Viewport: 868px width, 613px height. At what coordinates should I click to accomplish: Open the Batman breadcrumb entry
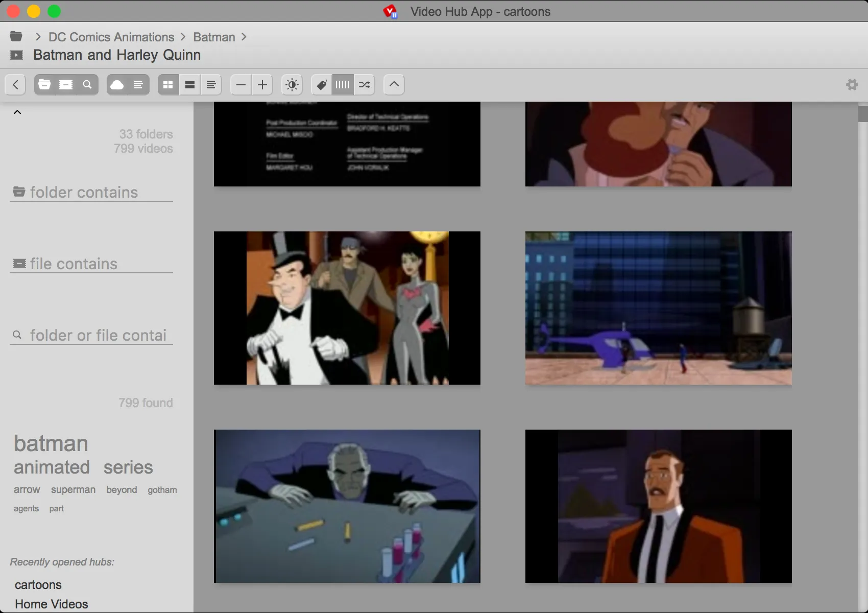point(213,37)
